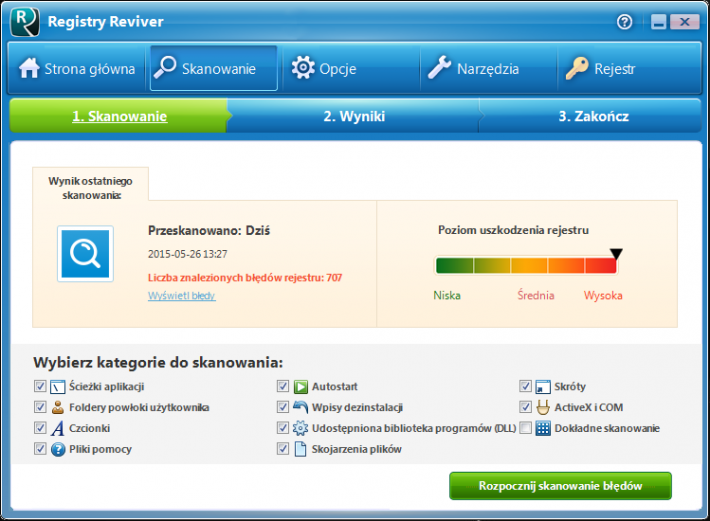Click the Ścieżki aplikacji icon

[x=58, y=387]
